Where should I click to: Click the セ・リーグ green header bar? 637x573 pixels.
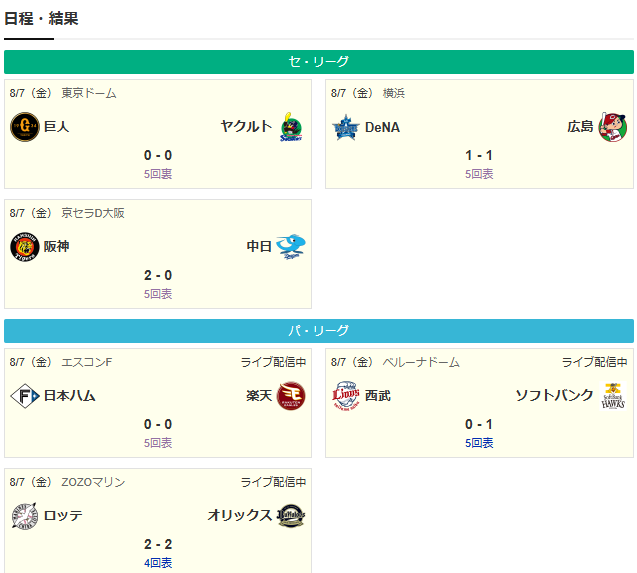pyautogui.click(x=319, y=62)
